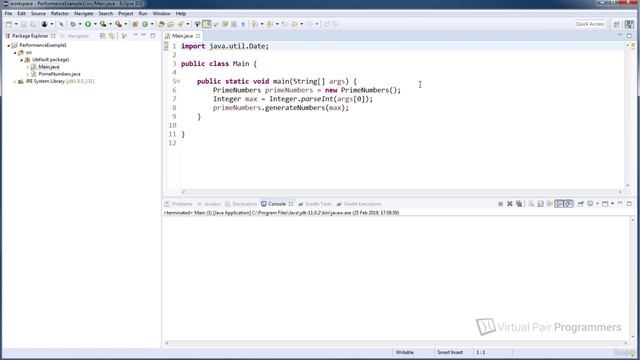Screen dimensions: 640x360
Task: Open the Run button dropdown arrow
Action: click(x=95, y=24)
